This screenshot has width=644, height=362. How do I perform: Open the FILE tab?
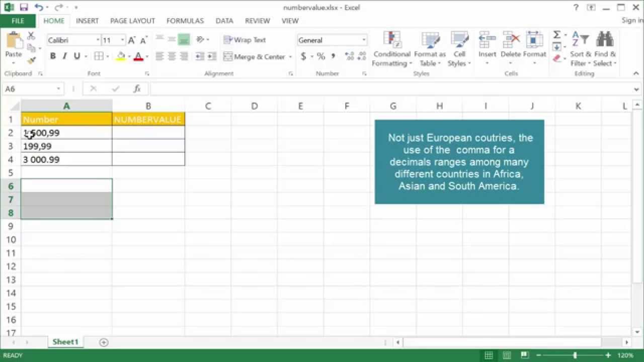tap(18, 21)
